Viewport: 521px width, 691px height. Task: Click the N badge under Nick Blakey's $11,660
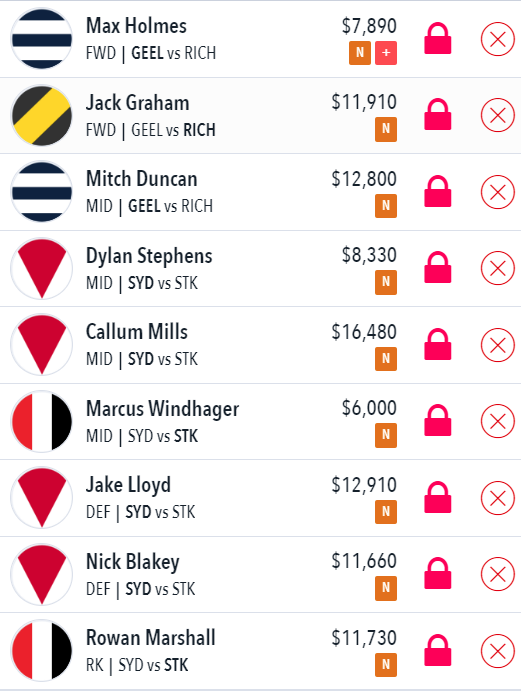(x=386, y=588)
